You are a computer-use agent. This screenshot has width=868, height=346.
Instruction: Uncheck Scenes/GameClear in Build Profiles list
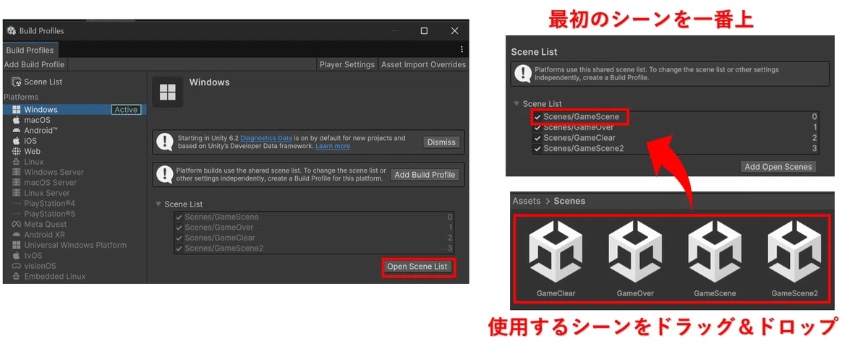pyautogui.click(x=179, y=238)
